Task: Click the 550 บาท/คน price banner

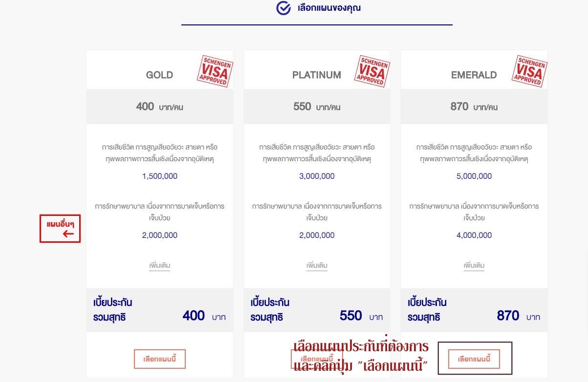Action: point(317,106)
